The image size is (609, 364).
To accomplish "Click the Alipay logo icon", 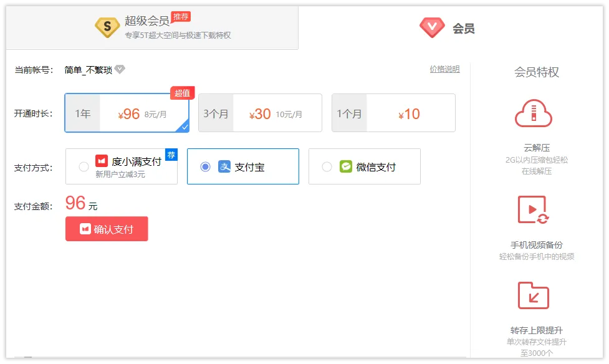I will (224, 166).
